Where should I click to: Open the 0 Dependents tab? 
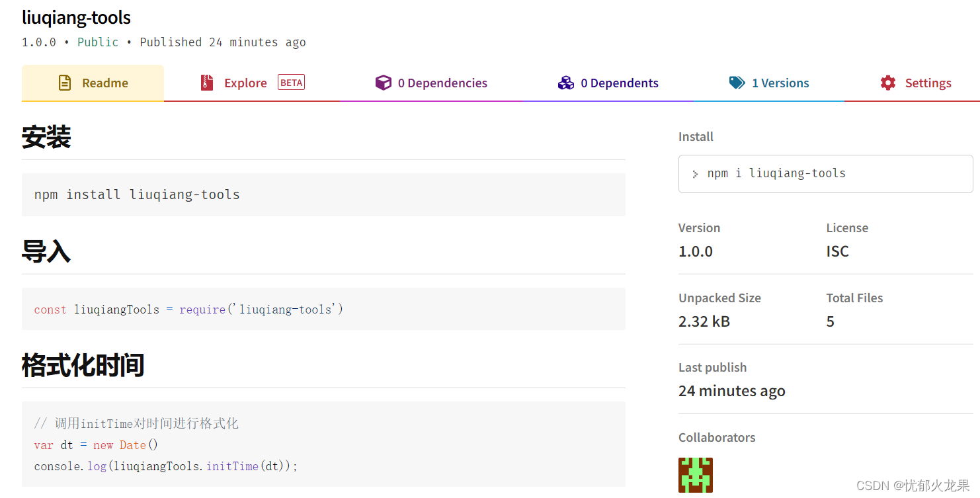pos(608,83)
